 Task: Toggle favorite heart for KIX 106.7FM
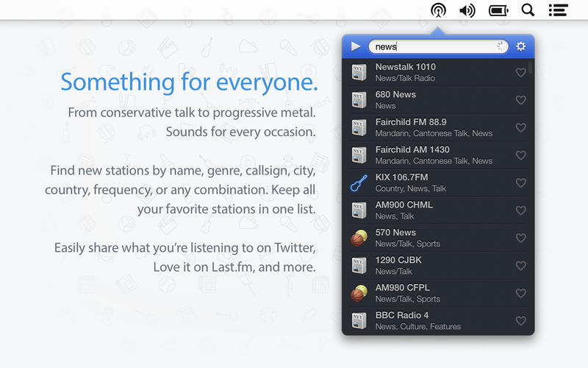[520, 183]
